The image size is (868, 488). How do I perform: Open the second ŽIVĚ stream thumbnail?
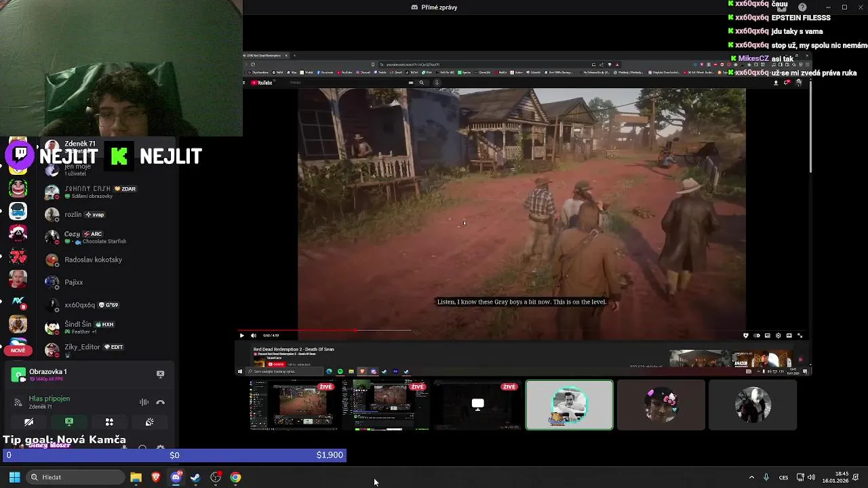pos(385,405)
